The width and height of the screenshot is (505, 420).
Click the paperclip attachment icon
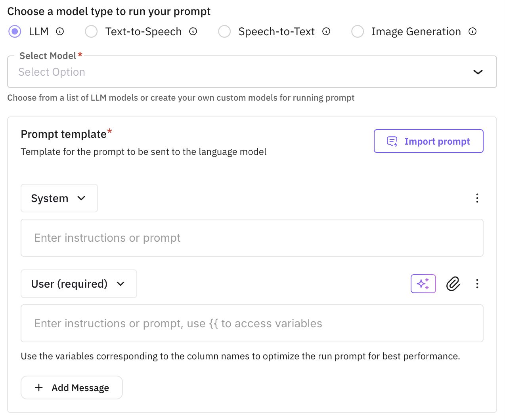coord(453,284)
